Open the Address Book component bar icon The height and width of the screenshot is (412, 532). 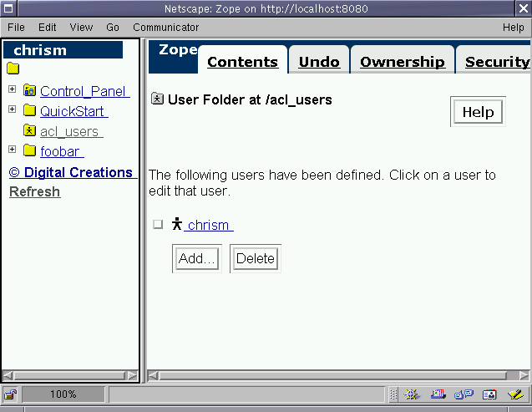click(x=489, y=394)
